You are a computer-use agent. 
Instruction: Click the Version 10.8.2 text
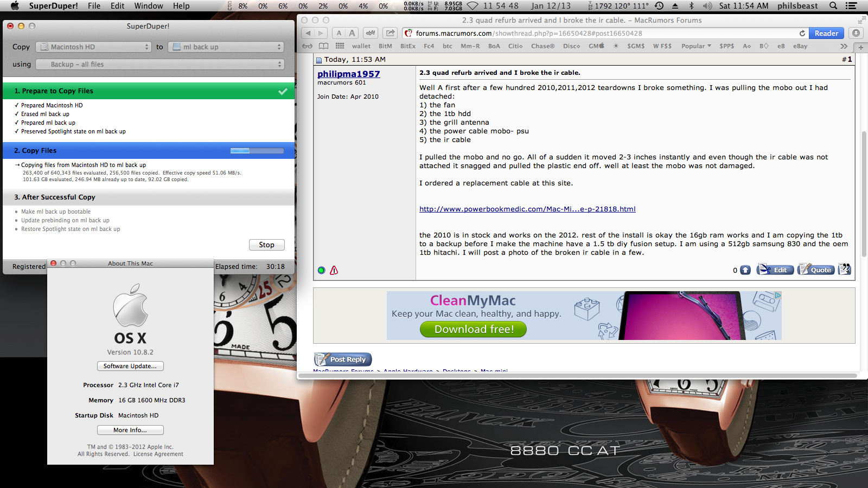130,352
